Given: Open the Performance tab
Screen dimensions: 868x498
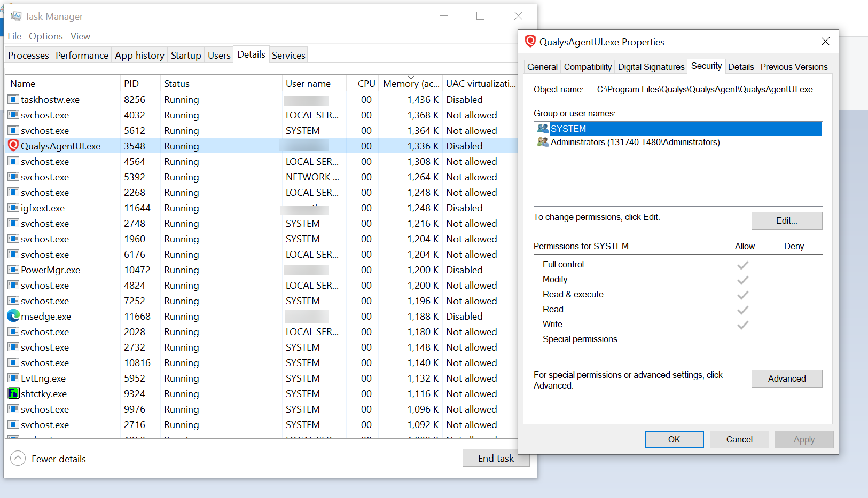Looking at the screenshot, I should 82,56.
